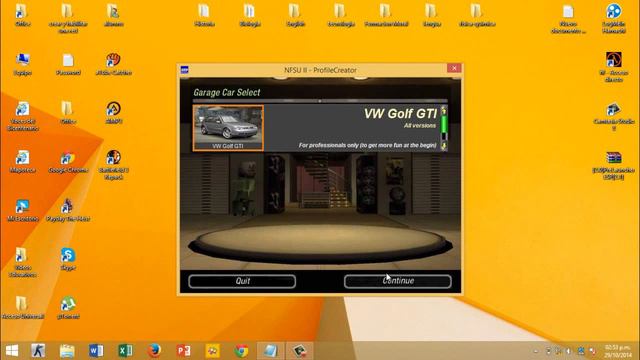
Task: Launch Word from the taskbar
Action: click(x=96, y=351)
